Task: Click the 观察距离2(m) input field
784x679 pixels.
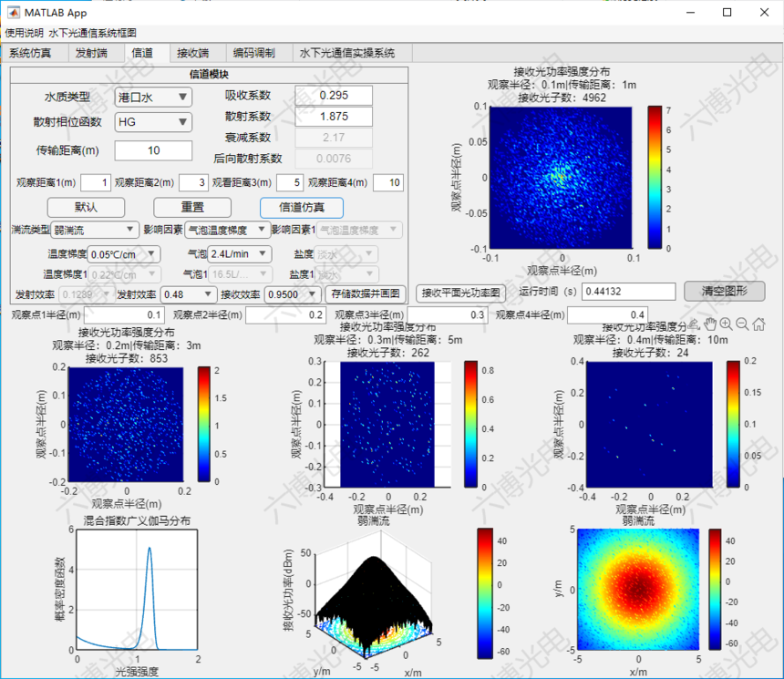Action: (x=193, y=182)
